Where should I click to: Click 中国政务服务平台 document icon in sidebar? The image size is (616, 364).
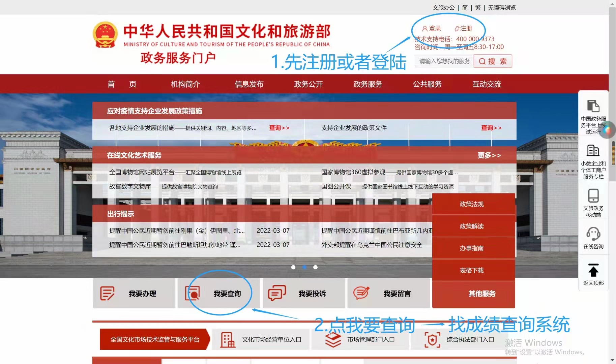tap(593, 106)
